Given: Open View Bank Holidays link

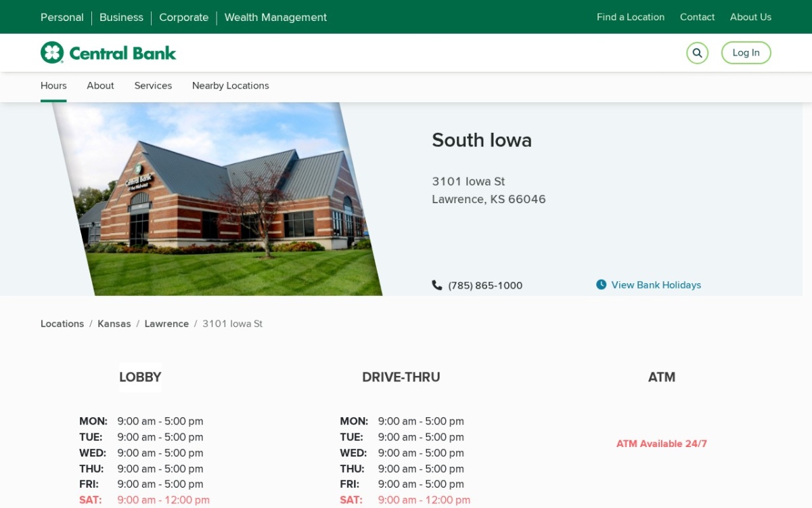Looking at the screenshot, I should click(x=656, y=285).
